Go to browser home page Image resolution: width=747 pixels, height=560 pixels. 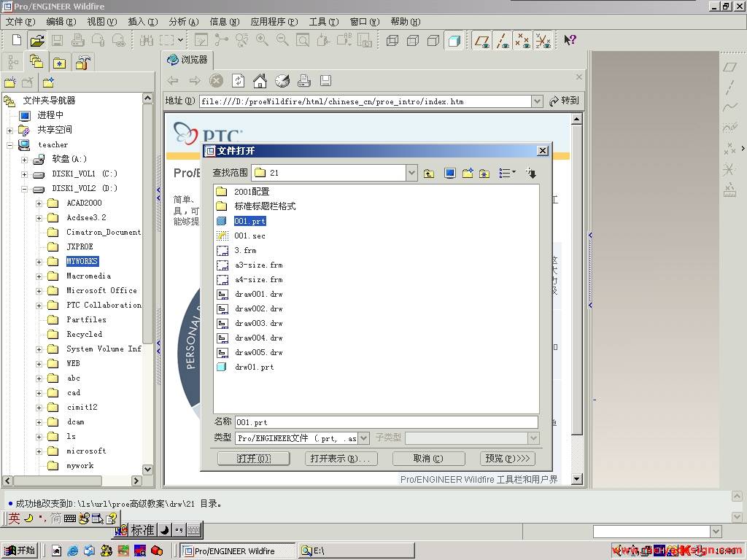(x=260, y=81)
